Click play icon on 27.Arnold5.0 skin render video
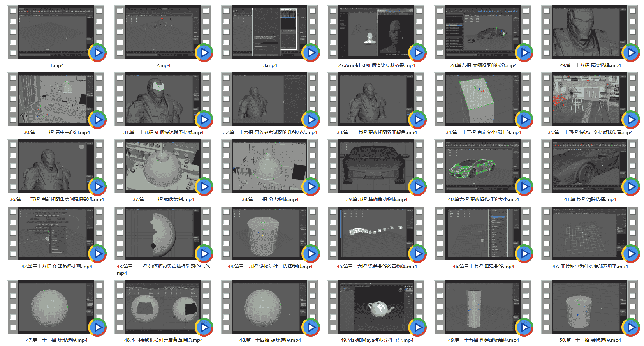 [417, 53]
